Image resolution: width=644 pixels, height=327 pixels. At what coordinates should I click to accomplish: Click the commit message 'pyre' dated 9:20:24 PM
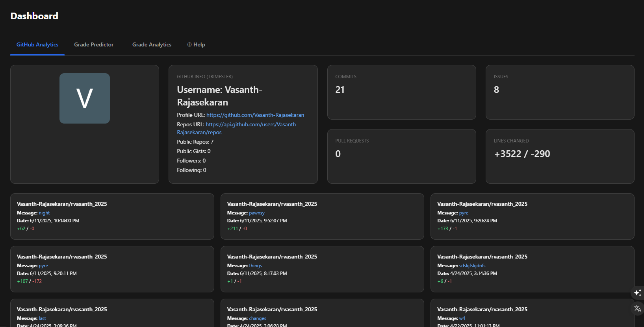point(464,213)
